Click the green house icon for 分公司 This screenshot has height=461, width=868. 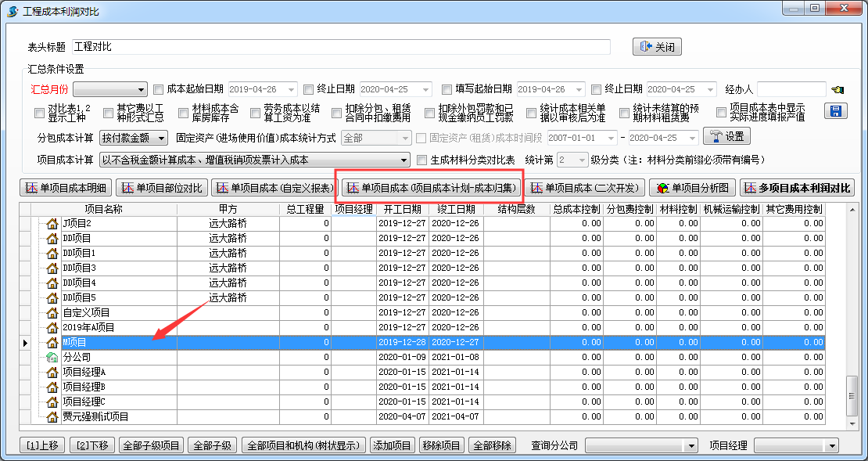coord(52,357)
